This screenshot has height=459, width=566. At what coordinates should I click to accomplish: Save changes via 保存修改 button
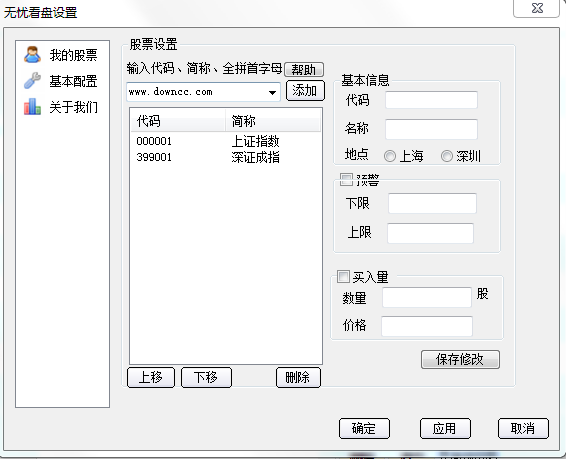[x=460, y=359]
